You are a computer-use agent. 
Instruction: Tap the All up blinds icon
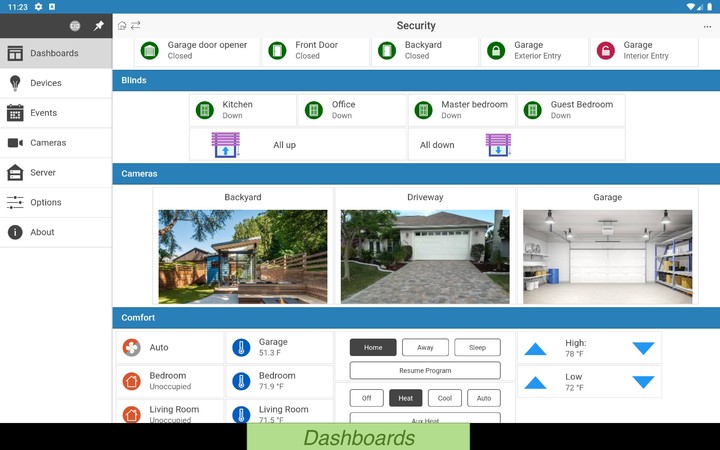pyautogui.click(x=226, y=145)
